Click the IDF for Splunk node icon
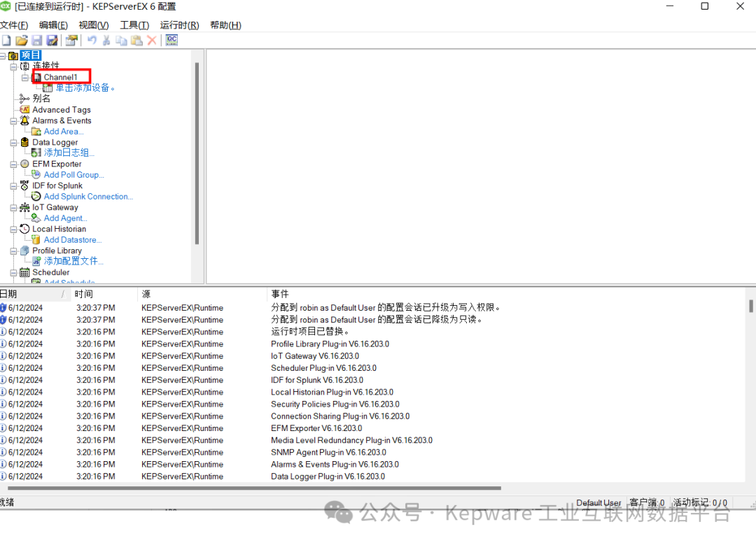The image size is (756, 543). click(x=24, y=185)
